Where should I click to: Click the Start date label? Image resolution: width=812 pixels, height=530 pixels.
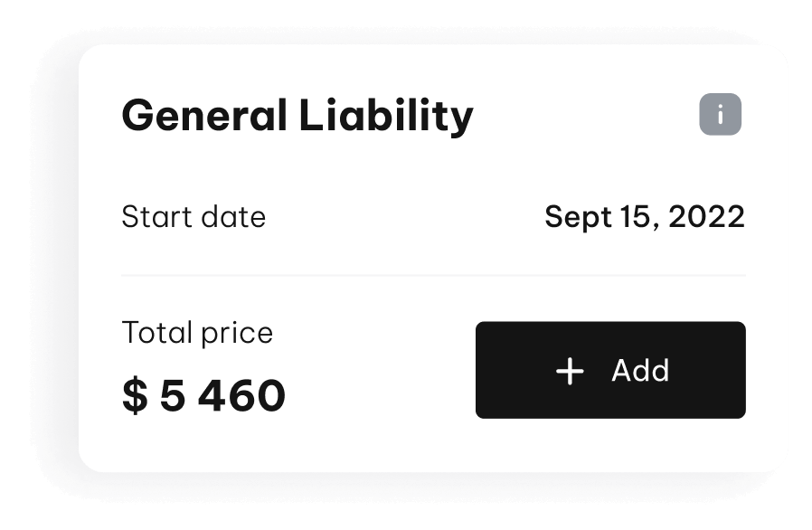click(x=194, y=217)
